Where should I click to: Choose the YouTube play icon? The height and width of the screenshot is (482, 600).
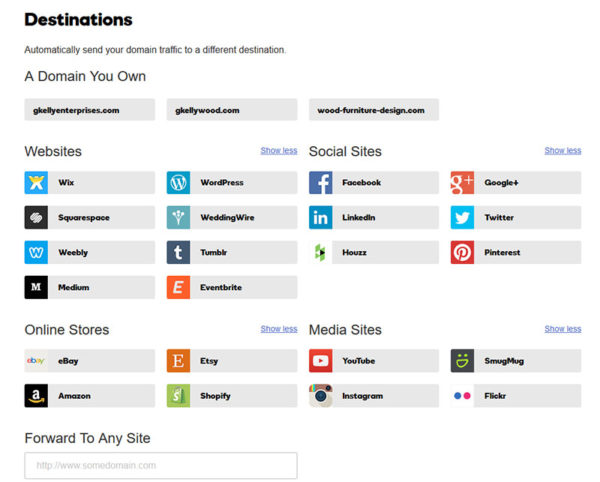tap(320, 361)
